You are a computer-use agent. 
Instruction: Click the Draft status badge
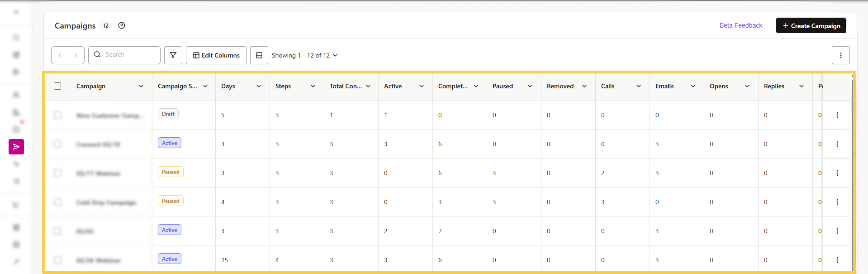coord(168,114)
